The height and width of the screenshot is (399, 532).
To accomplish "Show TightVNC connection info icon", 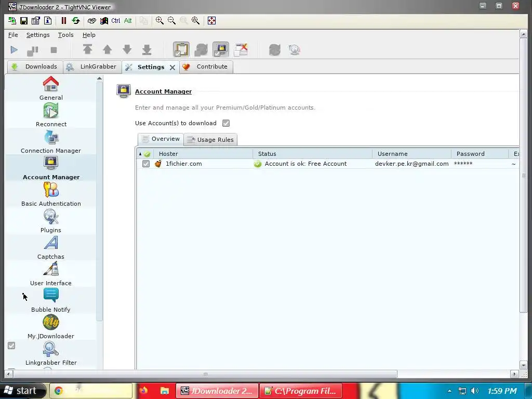I will [x=48, y=21].
